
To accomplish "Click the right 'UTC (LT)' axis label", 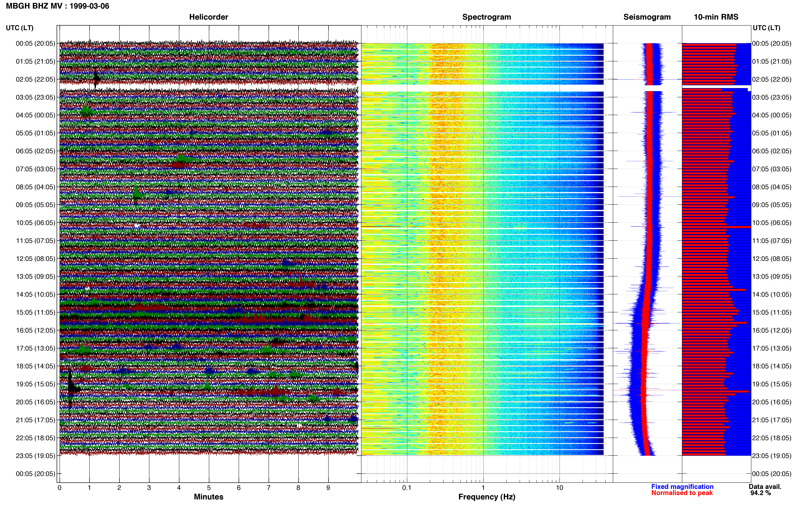I will point(766,28).
